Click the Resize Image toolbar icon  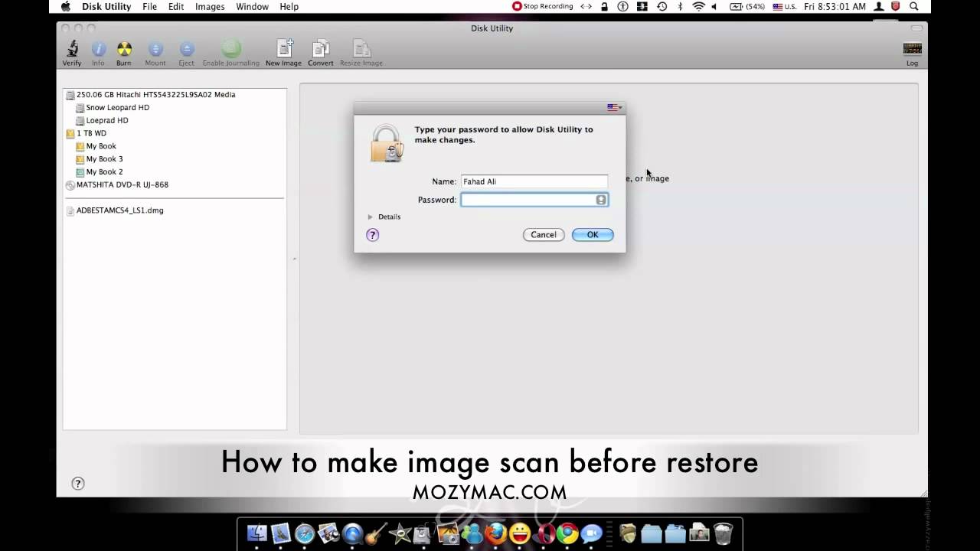pyautogui.click(x=361, y=49)
